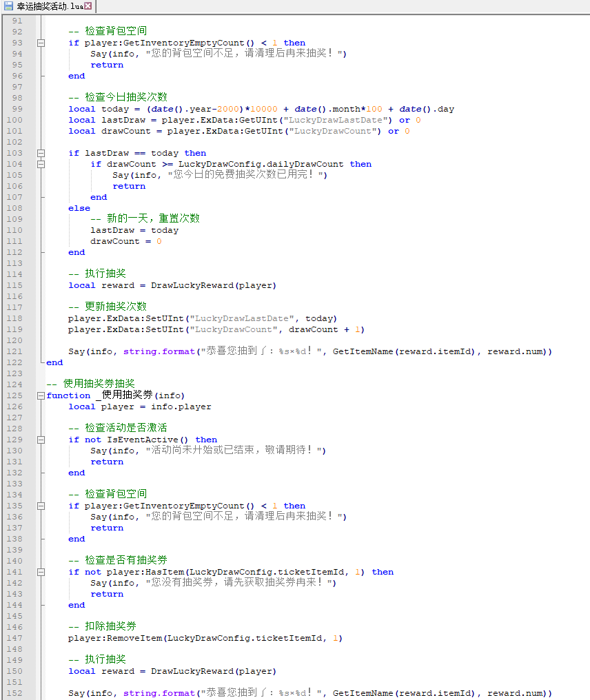The width and height of the screenshot is (590, 700).
Task: Fold the HasItem ticket check at line 141
Action: 41,572
